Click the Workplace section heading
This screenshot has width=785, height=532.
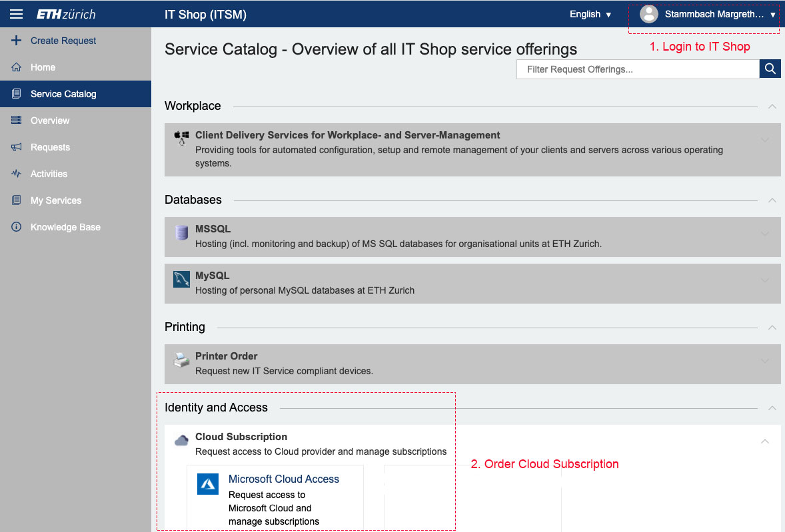[193, 106]
